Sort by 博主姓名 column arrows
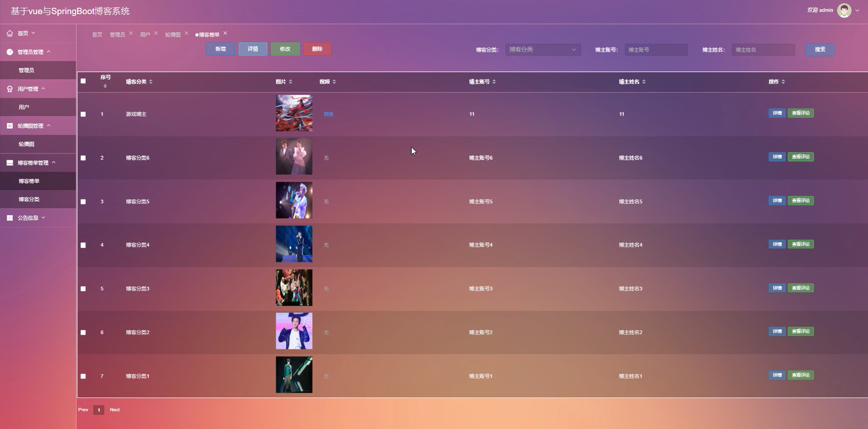Screen dimensions: 868x429 644,82
